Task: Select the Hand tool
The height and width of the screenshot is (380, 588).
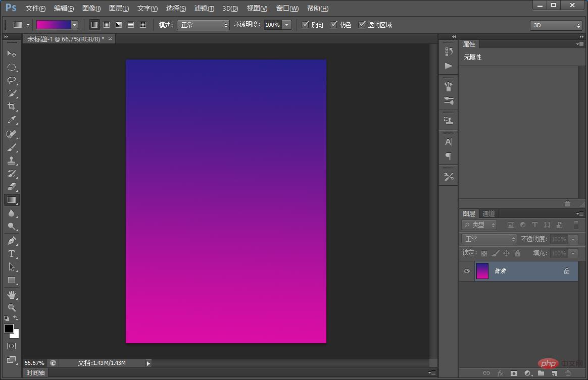Action: 11,294
